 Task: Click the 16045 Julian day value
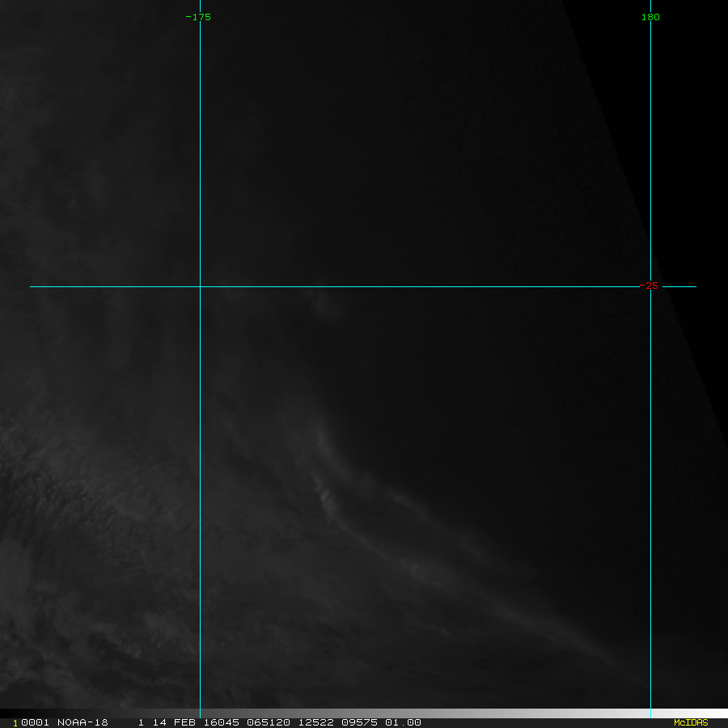[222, 722]
